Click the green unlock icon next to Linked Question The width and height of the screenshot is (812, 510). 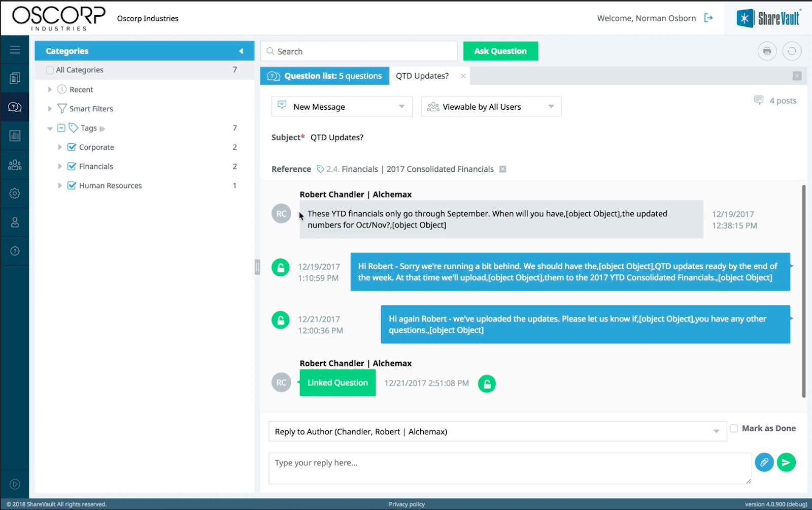[487, 384]
